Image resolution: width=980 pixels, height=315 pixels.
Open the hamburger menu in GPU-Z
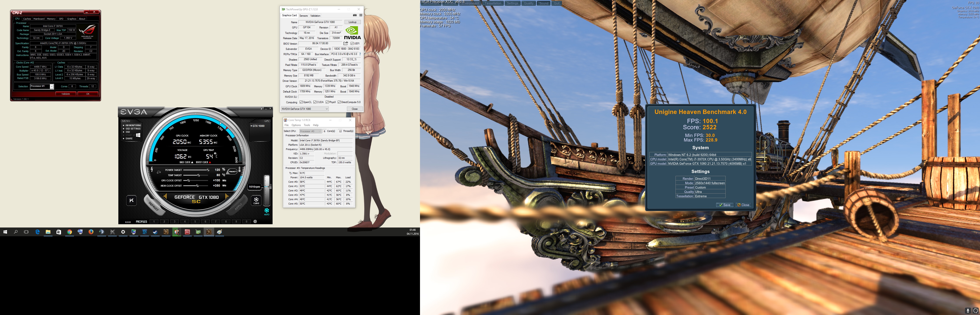[x=361, y=16]
